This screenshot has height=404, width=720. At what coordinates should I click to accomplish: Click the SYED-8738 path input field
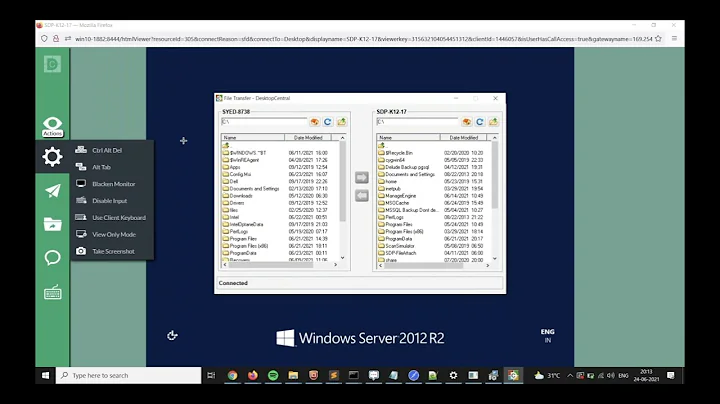pyautogui.click(x=264, y=122)
